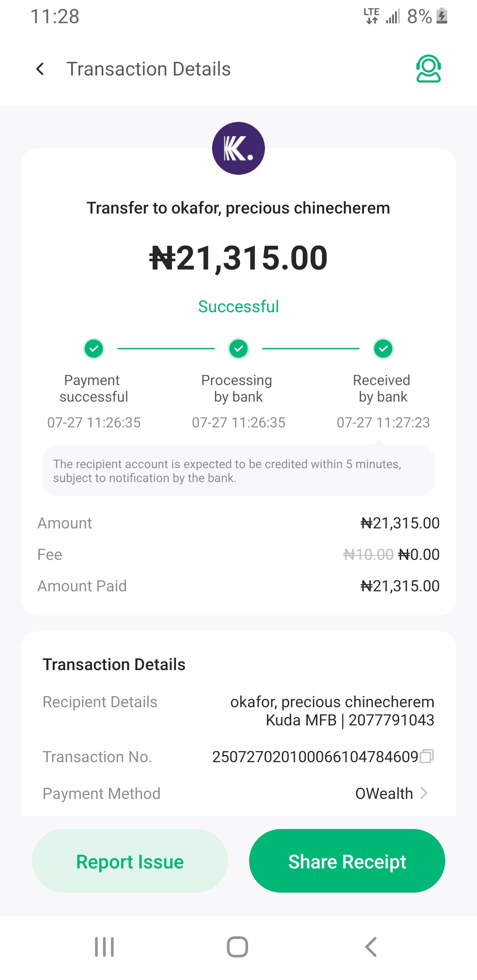Tap the Processing by bank checkmark
Viewport: 477px width, 980px height.
click(238, 349)
